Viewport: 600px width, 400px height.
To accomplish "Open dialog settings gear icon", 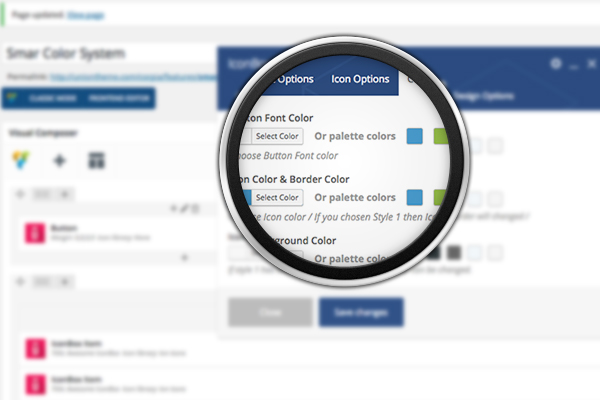I will [x=557, y=63].
